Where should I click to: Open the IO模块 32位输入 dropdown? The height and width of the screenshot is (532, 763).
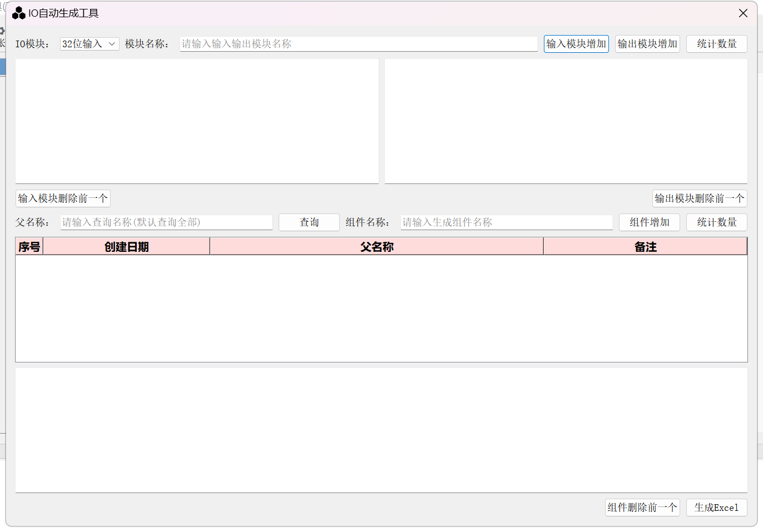[x=90, y=44]
